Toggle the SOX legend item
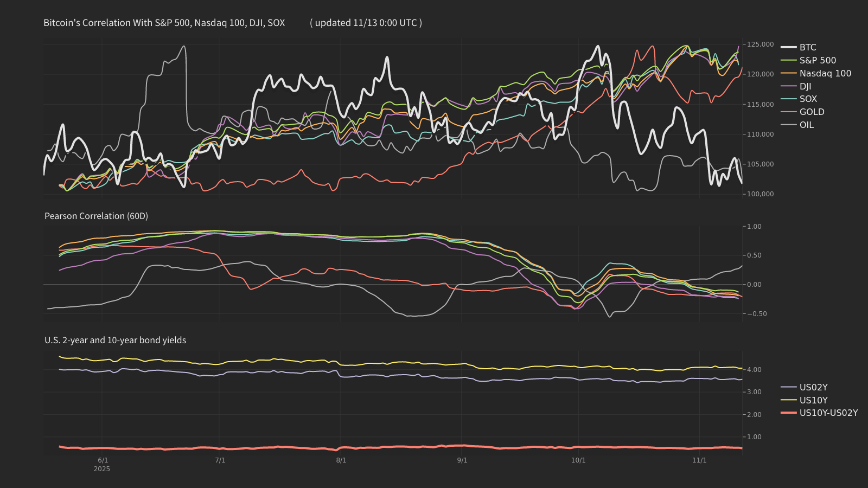Image resolution: width=868 pixels, height=488 pixels. [808, 99]
